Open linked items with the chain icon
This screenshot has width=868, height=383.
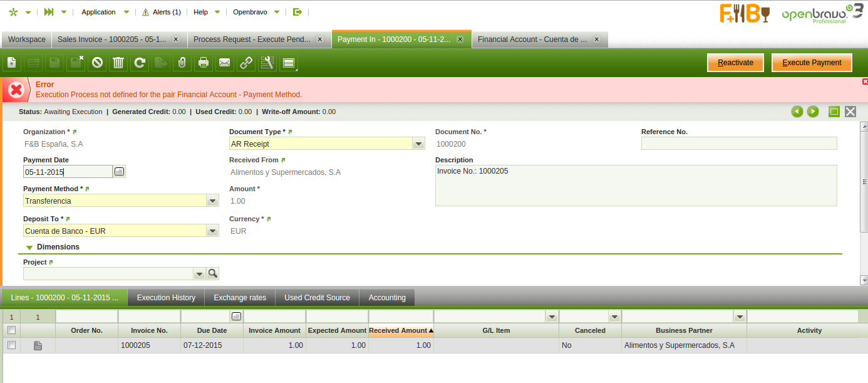(246, 63)
